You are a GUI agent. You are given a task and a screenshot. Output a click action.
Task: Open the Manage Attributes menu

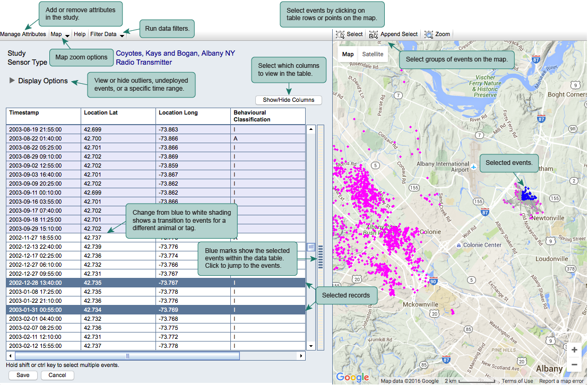point(23,34)
